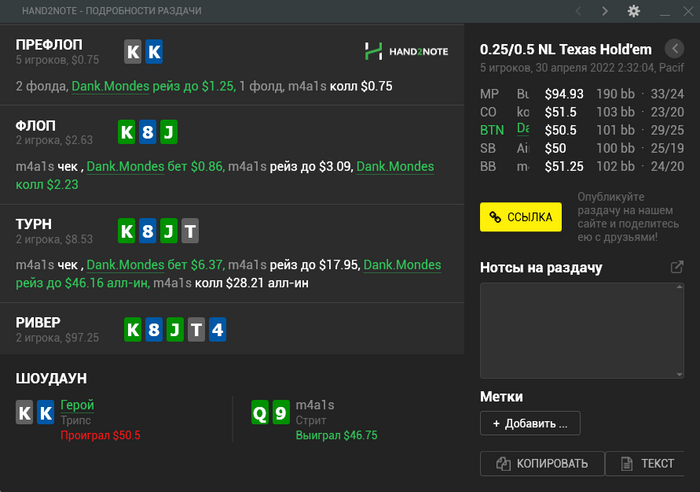Click m4a1s name in showdown
The width and height of the screenshot is (700, 492).
click(x=315, y=405)
